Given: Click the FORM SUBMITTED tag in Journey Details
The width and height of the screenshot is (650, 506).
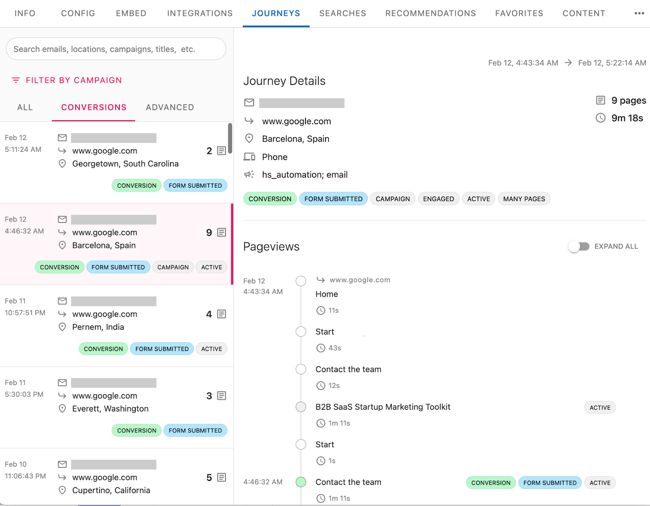Looking at the screenshot, I should click(x=333, y=199).
